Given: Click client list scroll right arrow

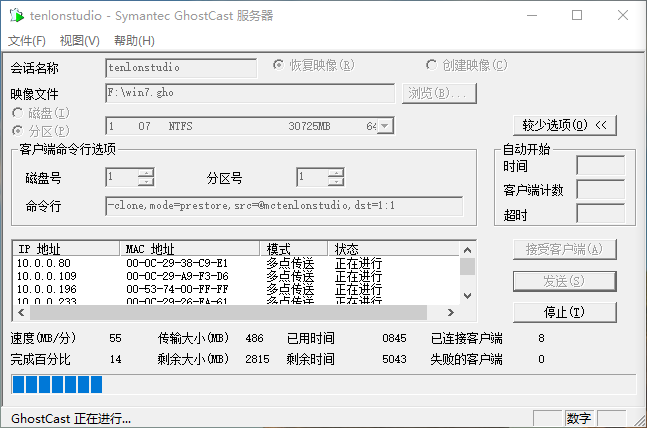Looking at the screenshot, I should [x=451, y=313].
